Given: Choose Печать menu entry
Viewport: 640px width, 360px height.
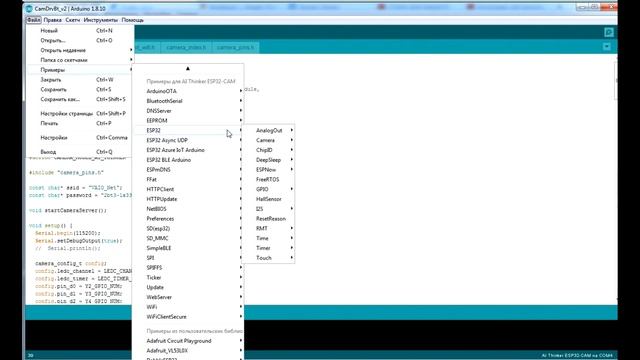Looking at the screenshot, I should click(80, 123).
